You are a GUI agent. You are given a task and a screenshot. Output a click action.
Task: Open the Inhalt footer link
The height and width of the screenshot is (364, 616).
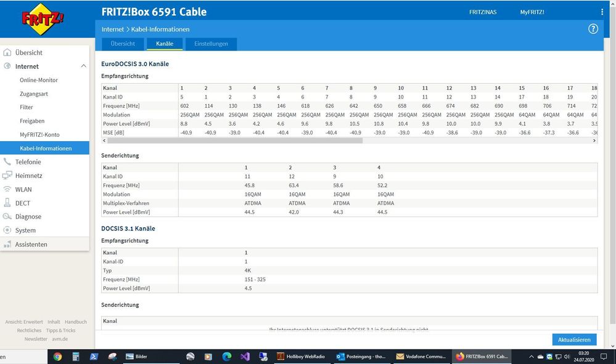coord(54,322)
